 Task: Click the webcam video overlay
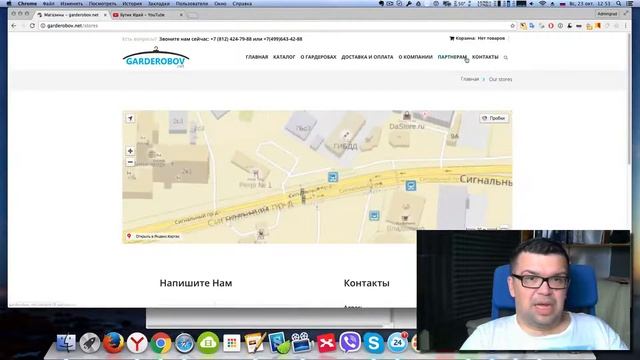pyautogui.click(x=524, y=290)
